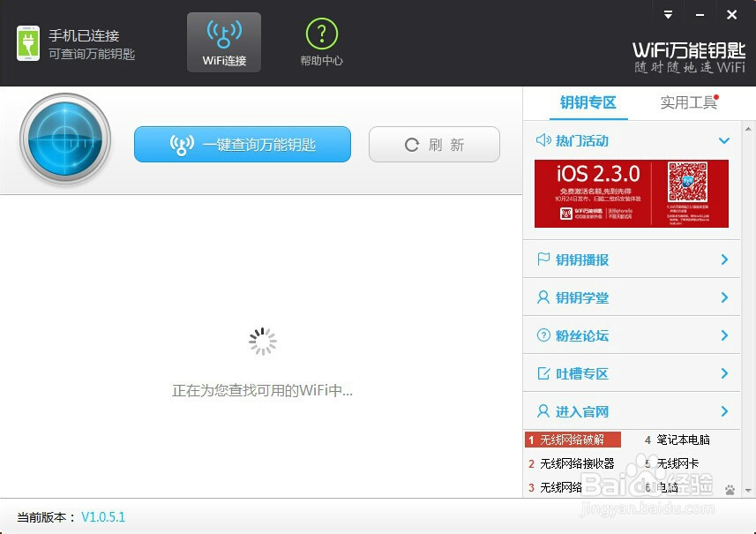Open 帮助中心 via the question mark icon
The height and width of the screenshot is (534, 756).
click(x=321, y=34)
